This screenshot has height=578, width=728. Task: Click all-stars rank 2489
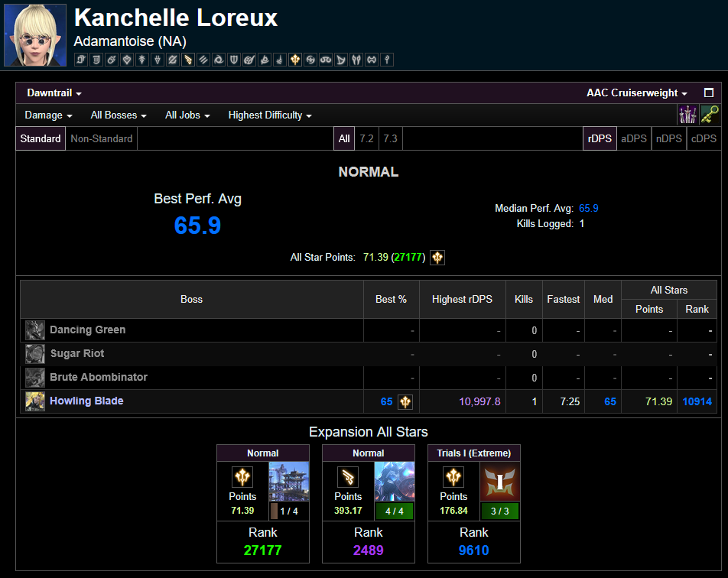point(368,550)
